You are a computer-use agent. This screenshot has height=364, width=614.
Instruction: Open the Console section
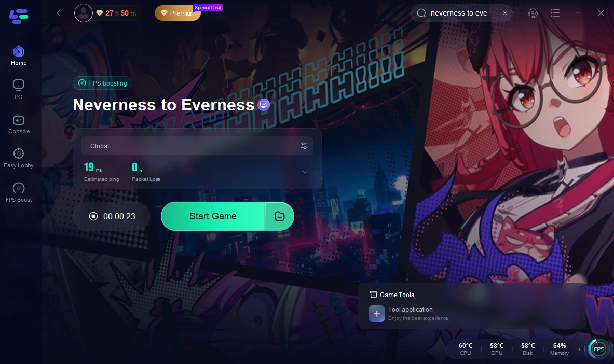pyautogui.click(x=19, y=124)
